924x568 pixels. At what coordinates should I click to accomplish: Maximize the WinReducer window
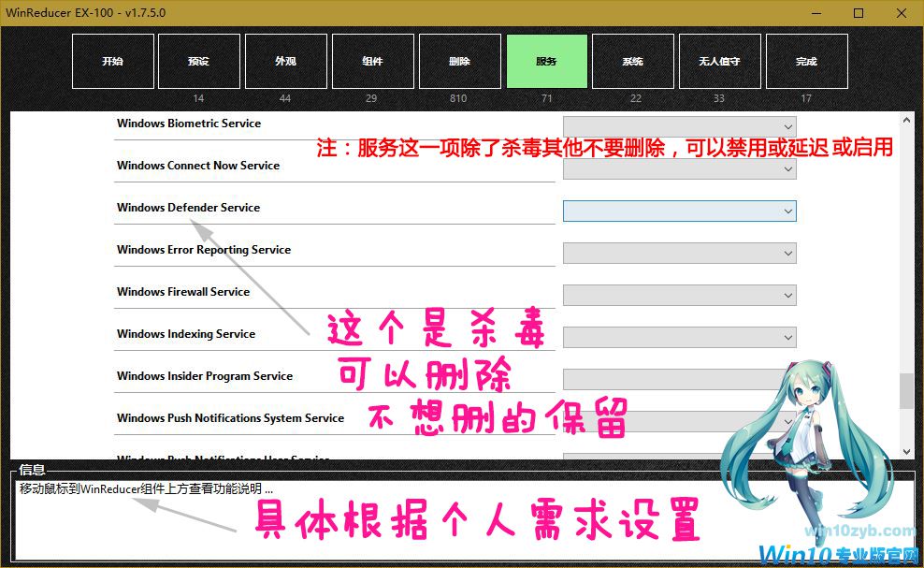point(859,13)
